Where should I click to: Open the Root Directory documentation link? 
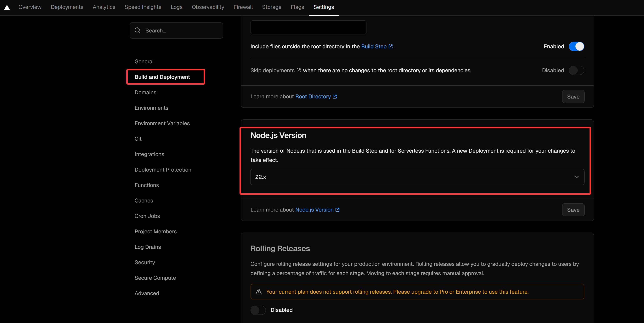coord(313,97)
